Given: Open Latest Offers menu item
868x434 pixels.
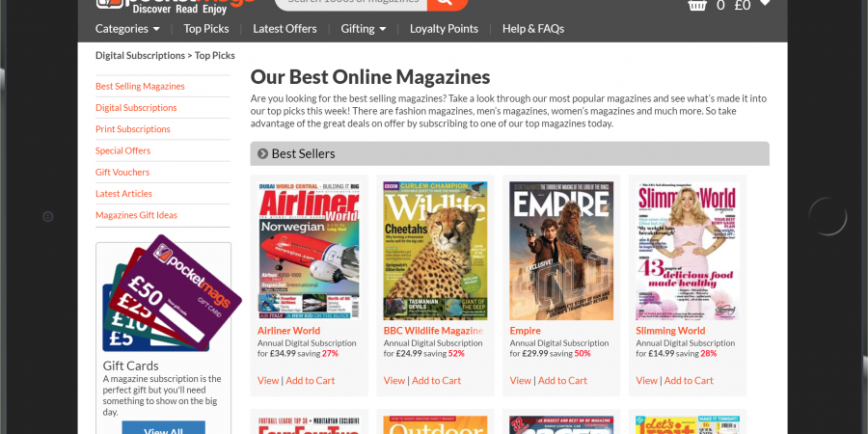Looking at the screenshot, I should [x=285, y=29].
